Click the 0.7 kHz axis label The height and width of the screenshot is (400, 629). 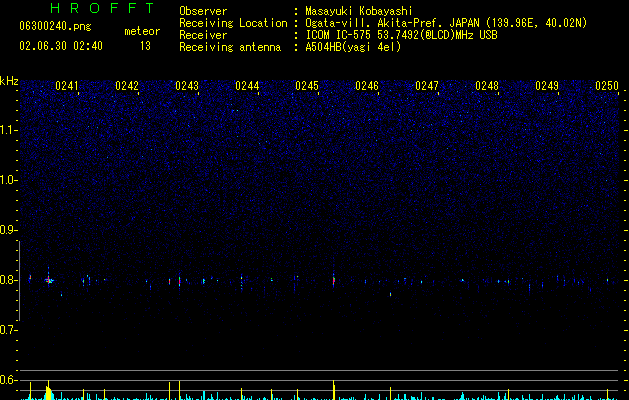(x=8, y=330)
